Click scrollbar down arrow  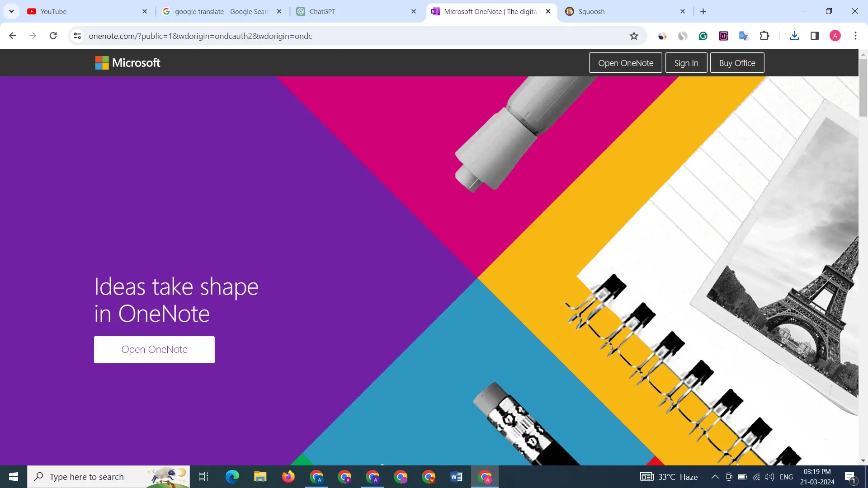tap(863, 461)
